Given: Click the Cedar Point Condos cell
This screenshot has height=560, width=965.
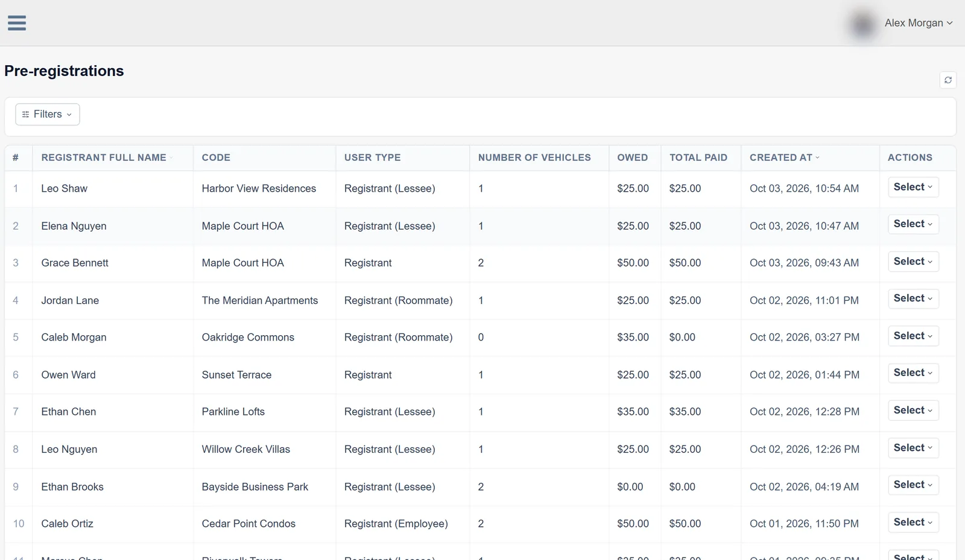Looking at the screenshot, I should (x=248, y=524).
